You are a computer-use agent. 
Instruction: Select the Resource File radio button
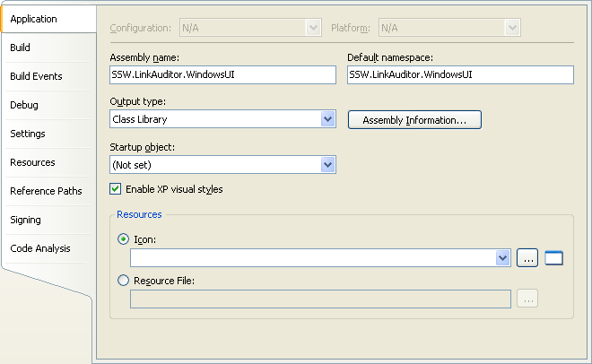click(124, 281)
